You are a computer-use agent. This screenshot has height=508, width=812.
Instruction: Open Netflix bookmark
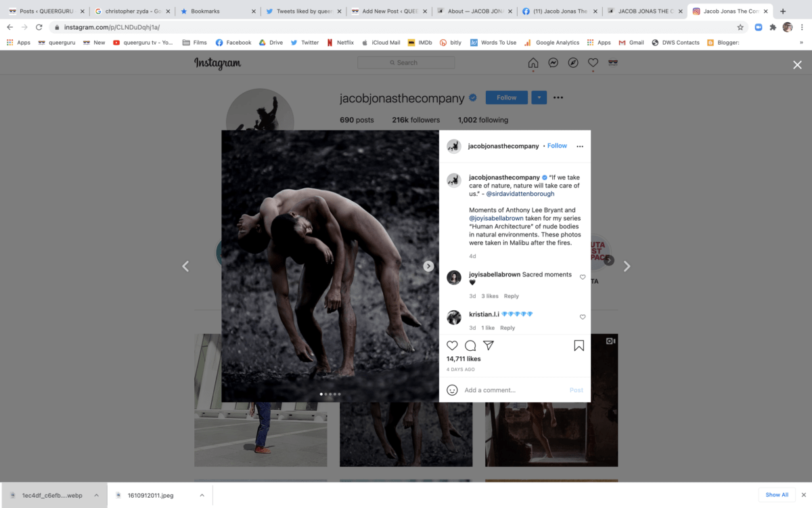click(x=340, y=43)
